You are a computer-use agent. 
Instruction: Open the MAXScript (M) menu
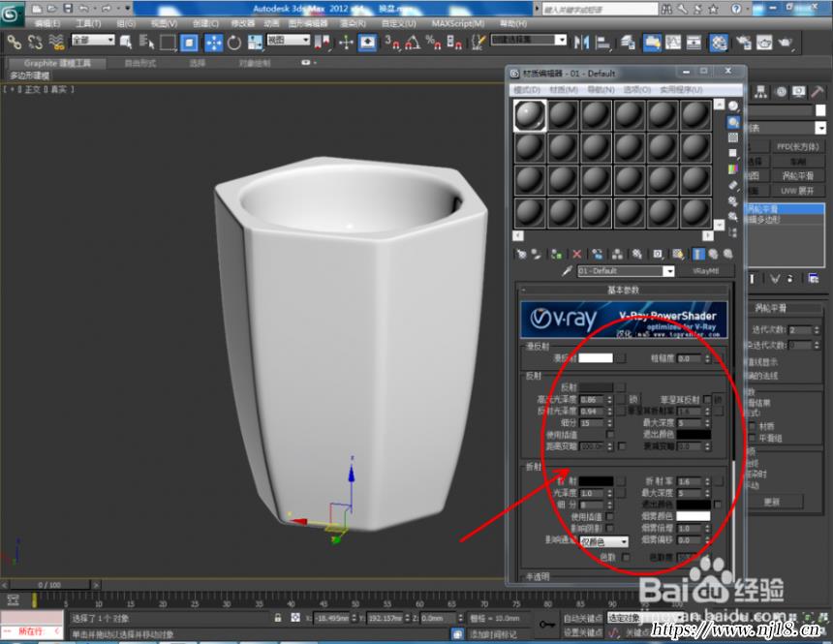[458, 23]
